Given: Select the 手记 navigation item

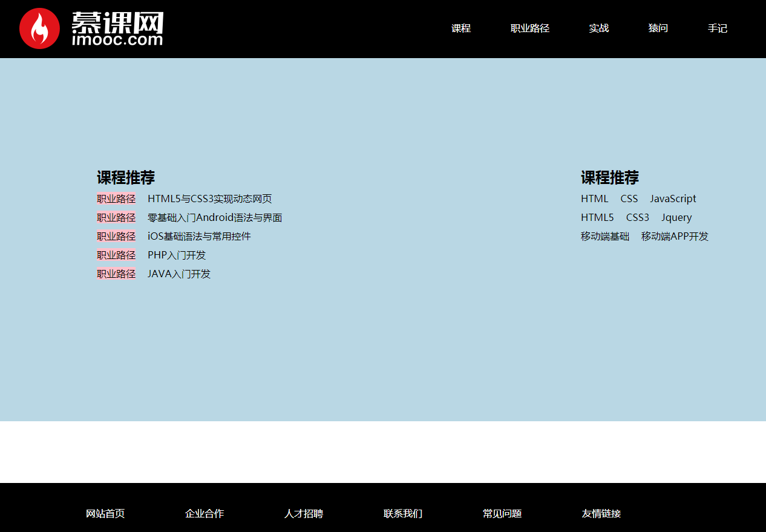Looking at the screenshot, I should 718,28.
